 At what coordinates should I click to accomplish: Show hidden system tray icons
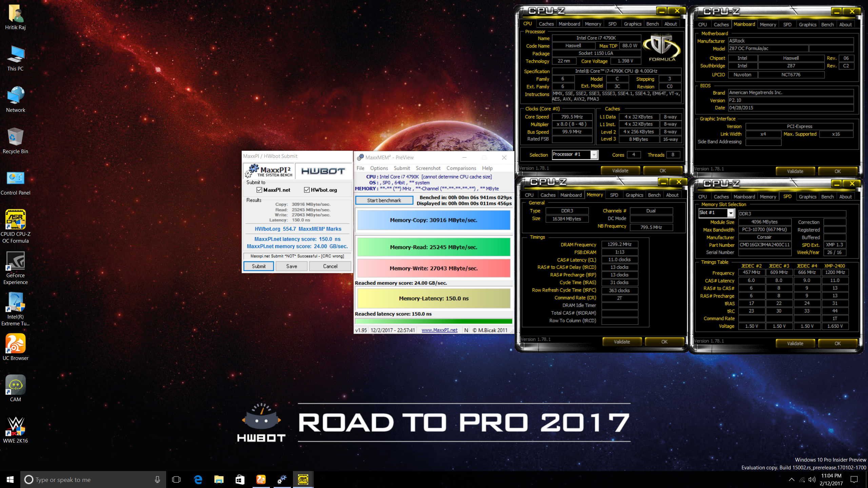point(791,480)
